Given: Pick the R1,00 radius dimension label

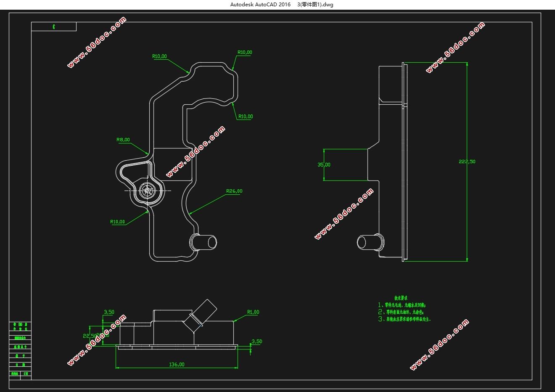Looking at the screenshot, I should click(253, 312).
